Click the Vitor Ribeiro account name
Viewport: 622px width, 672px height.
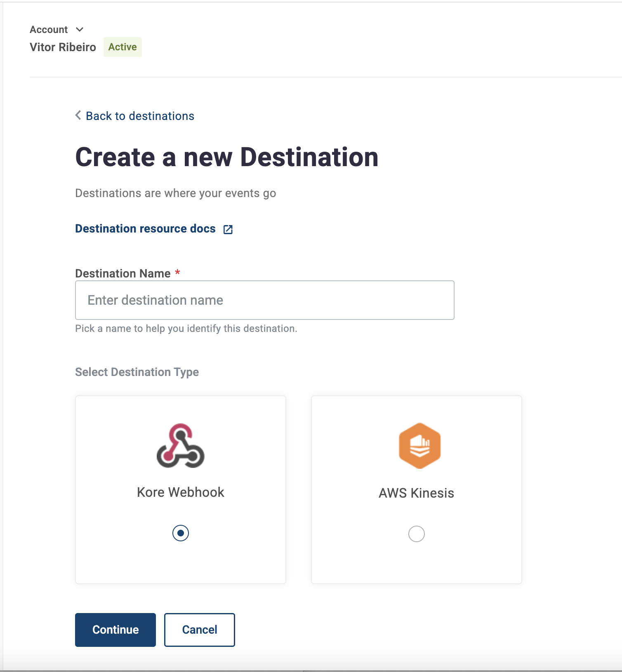coord(63,47)
